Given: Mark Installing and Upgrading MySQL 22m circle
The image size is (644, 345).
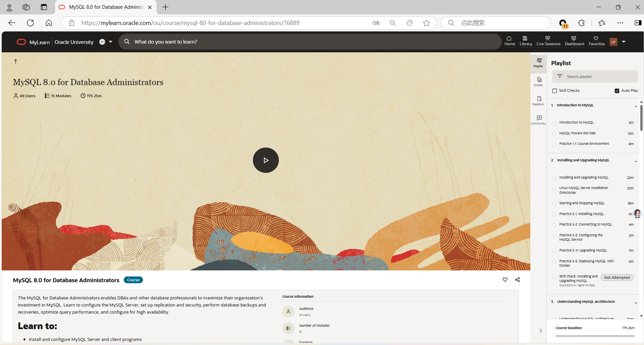Looking at the screenshot, I should [554, 178].
